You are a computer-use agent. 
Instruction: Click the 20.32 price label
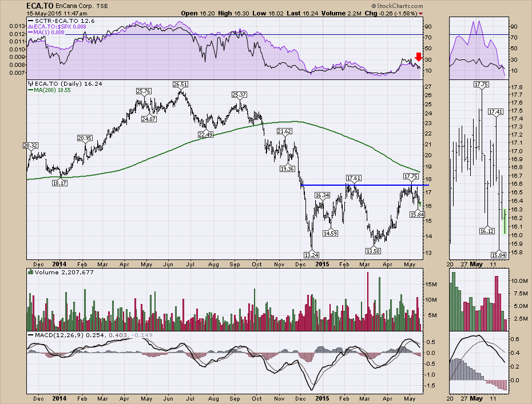tap(30, 145)
